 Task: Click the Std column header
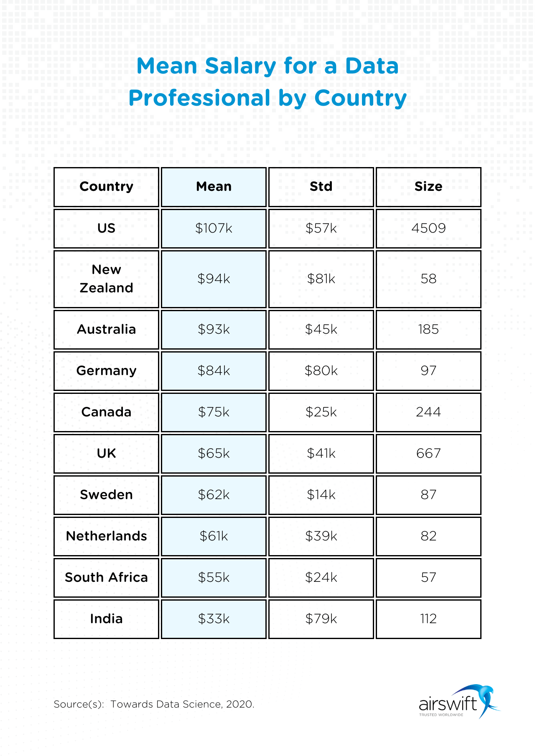pyautogui.click(x=321, y=187)
